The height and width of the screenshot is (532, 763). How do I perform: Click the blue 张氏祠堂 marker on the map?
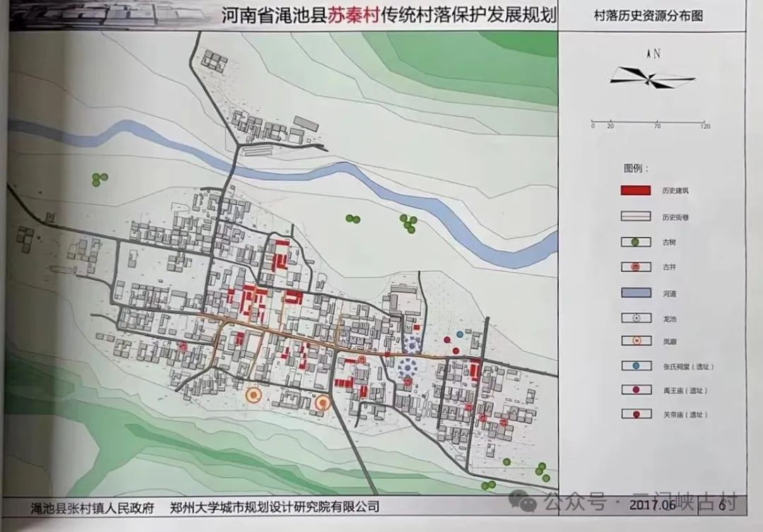pyautogui.click(x=460, y=334)
